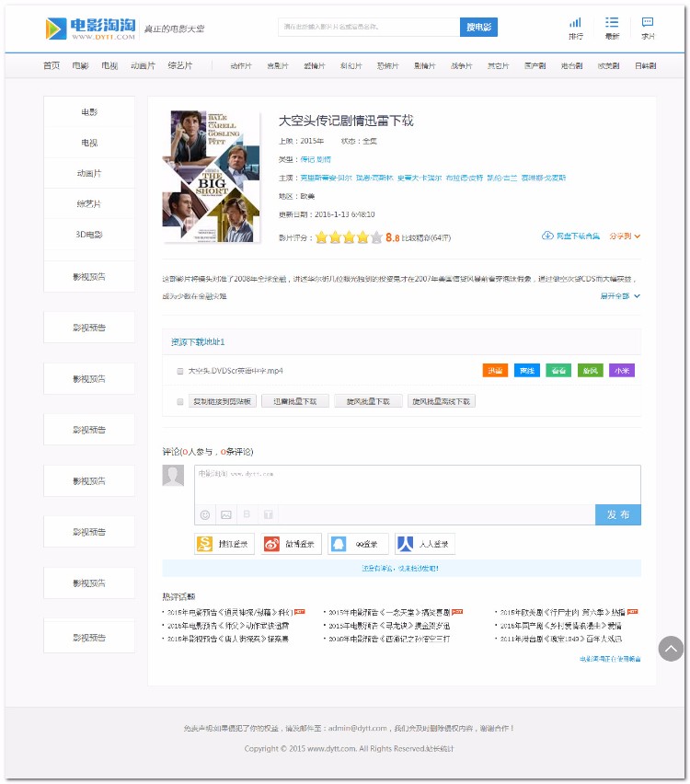This screenshot has width=690, height=784.
Task: Log in with the Renren (人人) icon button
Action: point(425,544)
